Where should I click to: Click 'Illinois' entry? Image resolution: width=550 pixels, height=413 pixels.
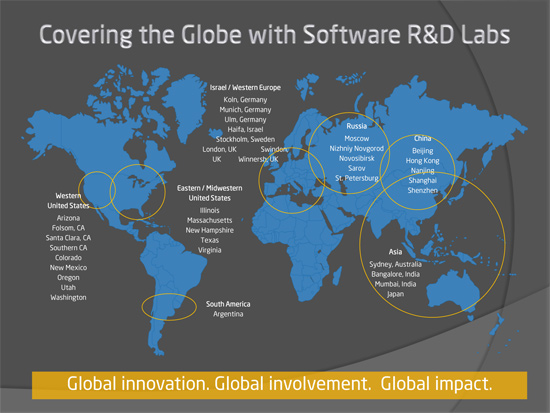pos(209,210)
